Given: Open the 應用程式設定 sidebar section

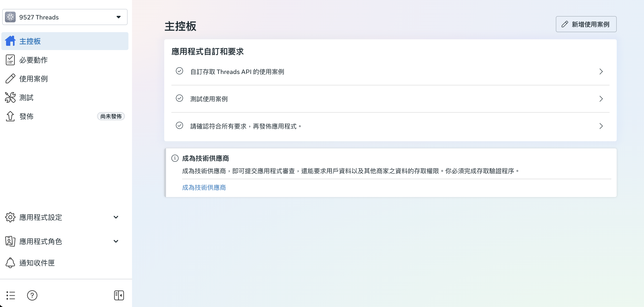Looking at the screenshot, I should pos(65,217).
